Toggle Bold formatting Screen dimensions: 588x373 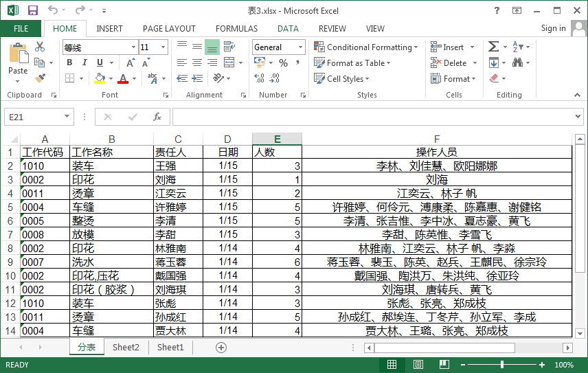(69, 63)
